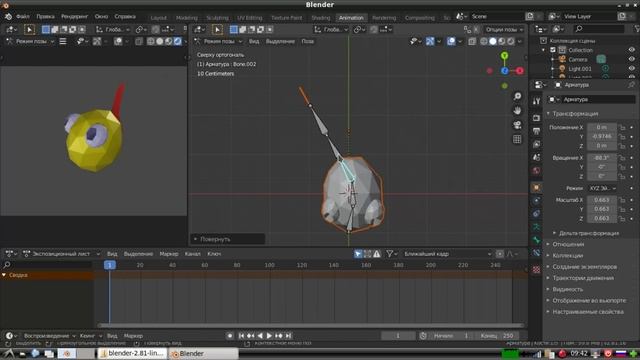This screenshot has width=640, height=360.
Task: Open the Справка menu
Action: click(x=125, y=17)
